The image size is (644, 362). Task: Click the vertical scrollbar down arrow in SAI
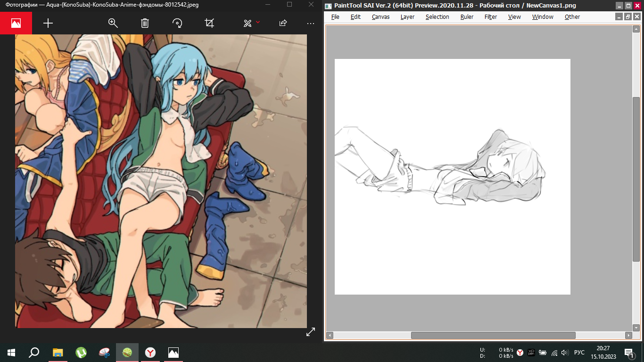point(636,327)
